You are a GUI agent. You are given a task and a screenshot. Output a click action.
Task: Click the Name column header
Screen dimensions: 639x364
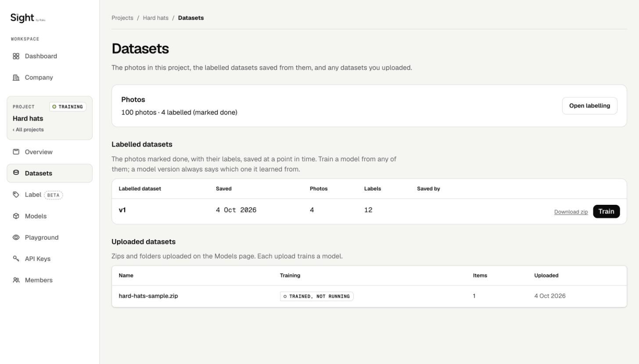[126, 275]
